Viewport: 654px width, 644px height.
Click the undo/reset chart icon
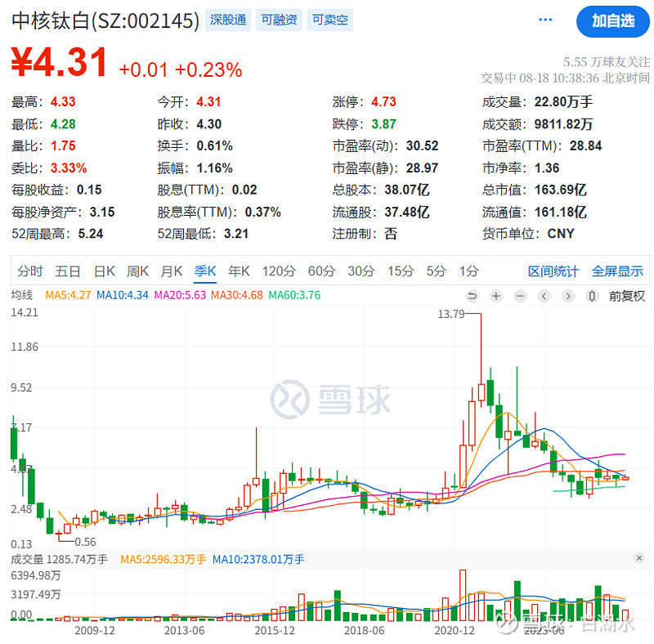(x=473, y=296)
